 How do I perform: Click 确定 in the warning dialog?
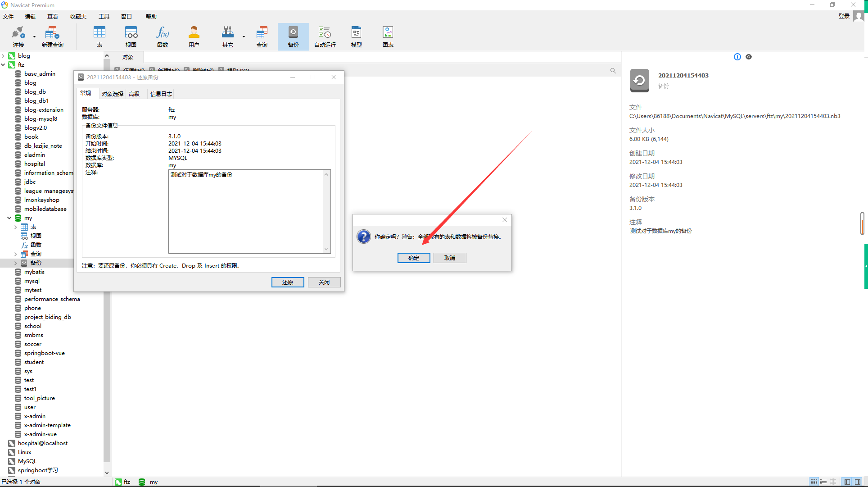414,258
